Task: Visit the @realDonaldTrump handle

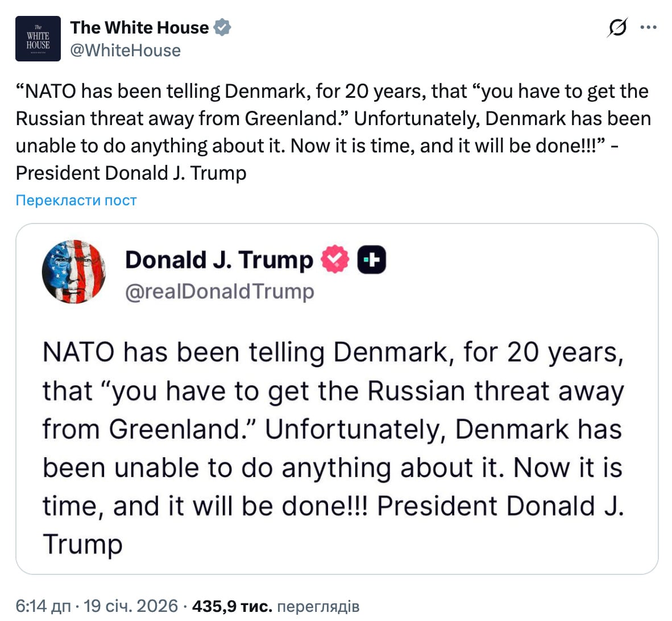Action: pos(219,291)
